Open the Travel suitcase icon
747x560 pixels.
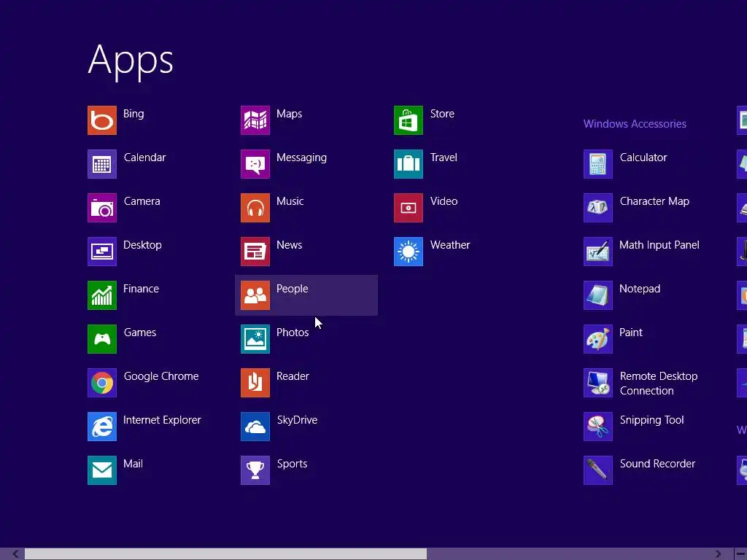click(x=409, y=164)
